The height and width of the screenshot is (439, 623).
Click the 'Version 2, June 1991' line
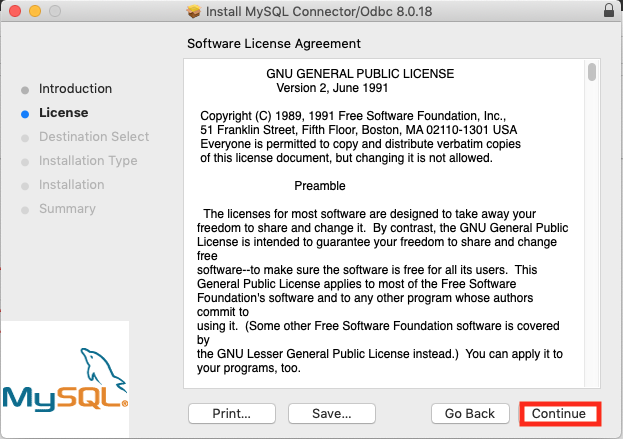tap(332, 88)
